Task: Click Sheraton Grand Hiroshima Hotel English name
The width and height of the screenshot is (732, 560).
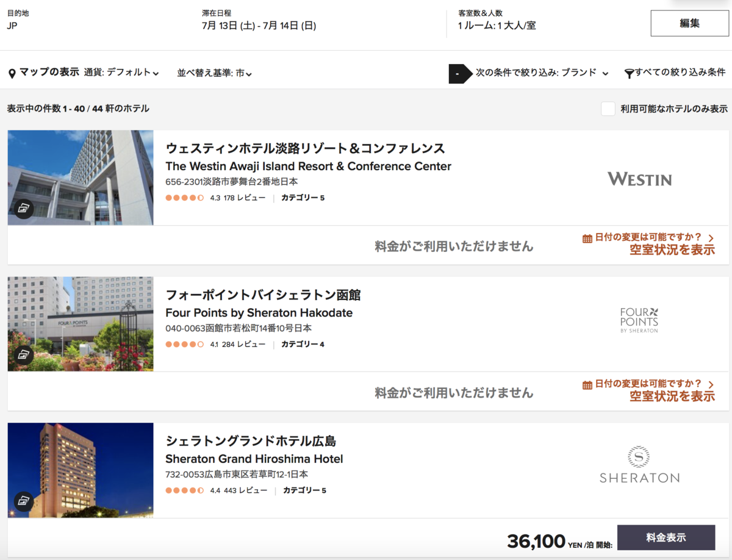Action: pos(254,459)
